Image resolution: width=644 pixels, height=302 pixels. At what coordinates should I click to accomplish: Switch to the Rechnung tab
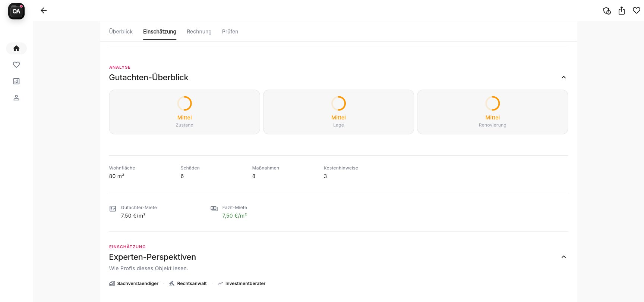tap(199, 32)
